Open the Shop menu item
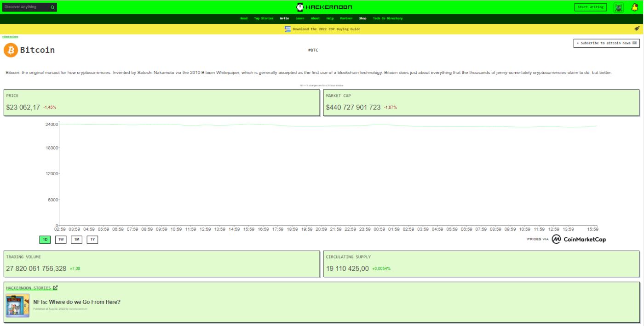Image resolution: width=644 pixels, height=326 pixels. pyautogui.click(x=363, y=18)
